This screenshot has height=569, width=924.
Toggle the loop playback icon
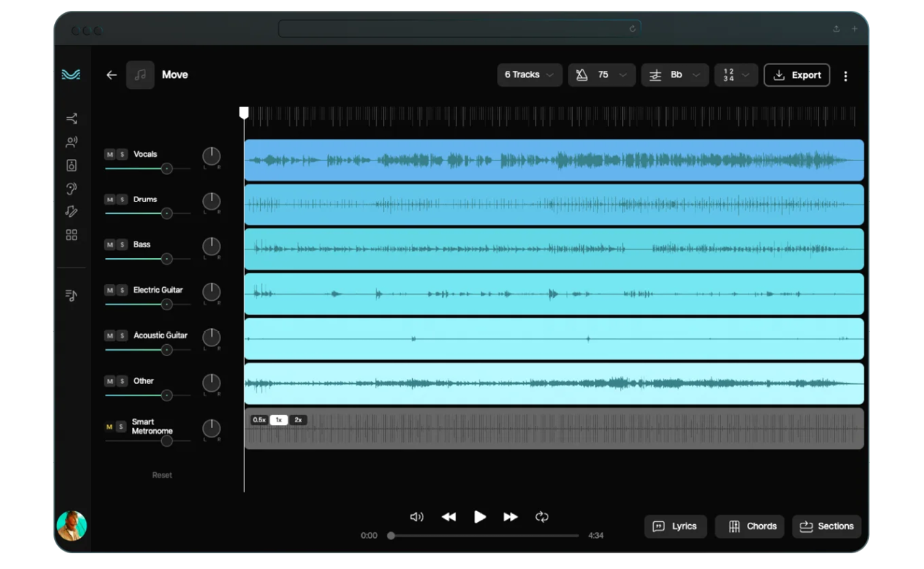(x=542, y=517)
